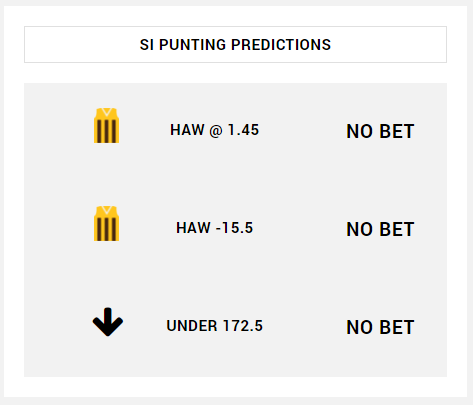The image size is (473, 405).
Task: Click NO BET in the HAW @ 1.45 row
Action: coord(380,131)
